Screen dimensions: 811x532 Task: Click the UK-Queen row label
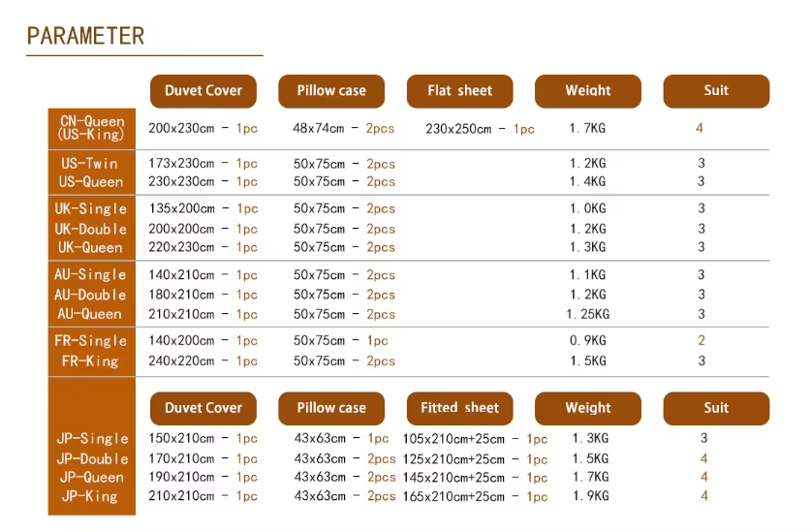90,247
